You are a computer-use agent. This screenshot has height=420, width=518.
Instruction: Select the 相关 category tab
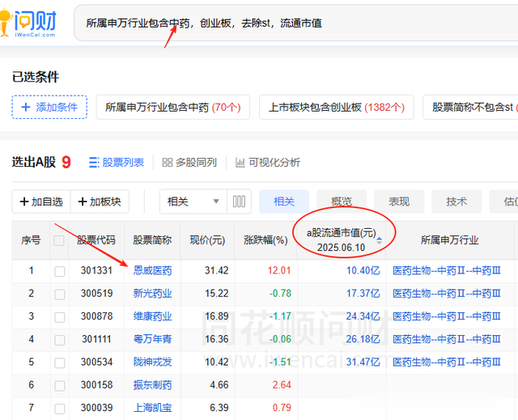284,202
